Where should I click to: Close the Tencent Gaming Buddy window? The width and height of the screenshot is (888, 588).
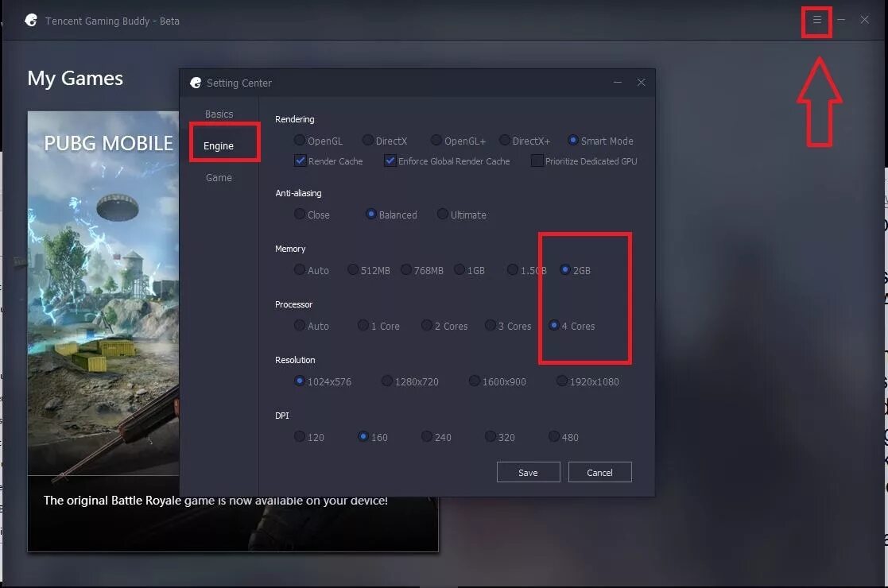pyautogui.click(x=865, y=20)
